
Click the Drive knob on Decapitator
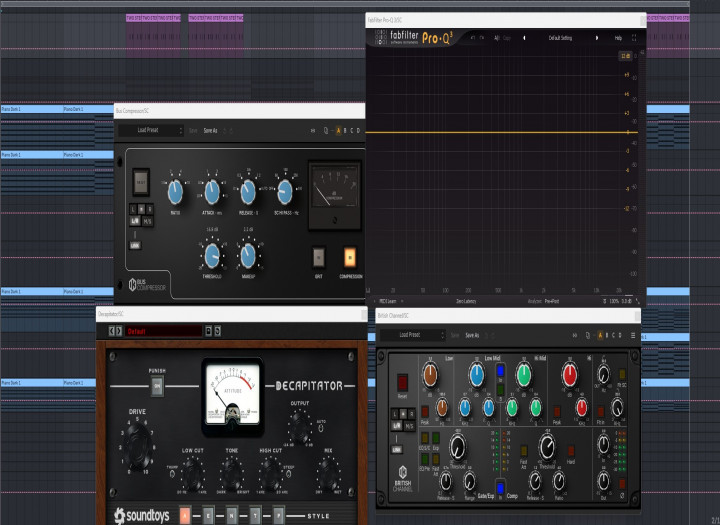(138, 447)
